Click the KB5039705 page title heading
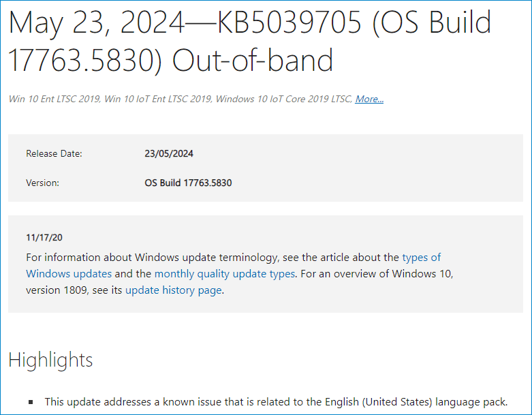 (249, 41)
